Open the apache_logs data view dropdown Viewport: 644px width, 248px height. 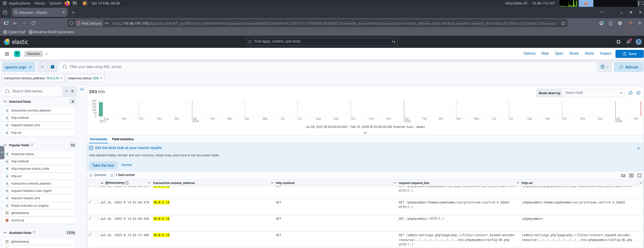click(x=18, y=67)
